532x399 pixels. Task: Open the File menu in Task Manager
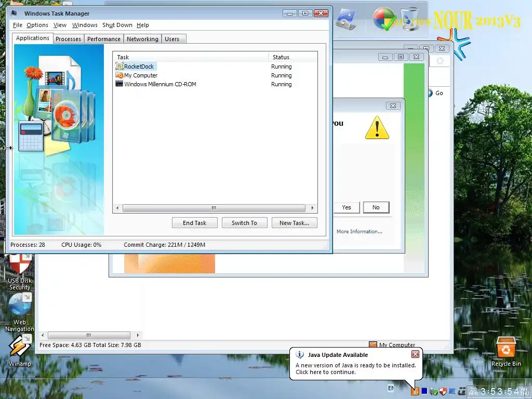coord(17,25)
